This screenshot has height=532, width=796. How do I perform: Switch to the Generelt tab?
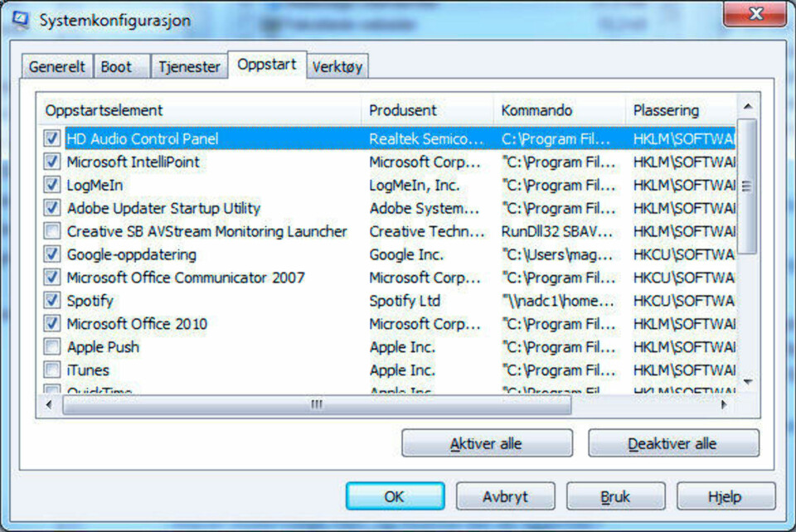(57, 66)
